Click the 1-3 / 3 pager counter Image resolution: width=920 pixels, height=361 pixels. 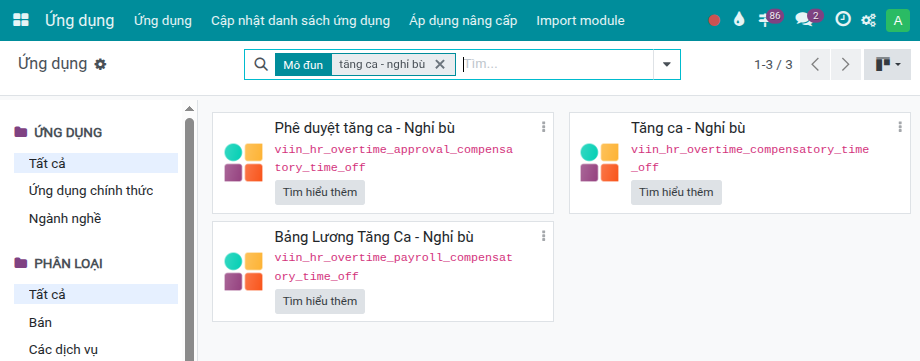point(773,65)
